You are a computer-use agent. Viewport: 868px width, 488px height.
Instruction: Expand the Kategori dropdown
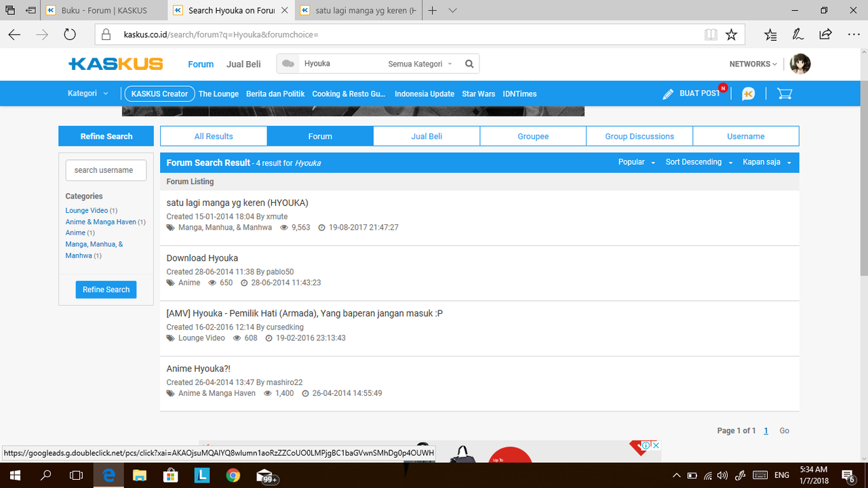click(x=88, y=94)
